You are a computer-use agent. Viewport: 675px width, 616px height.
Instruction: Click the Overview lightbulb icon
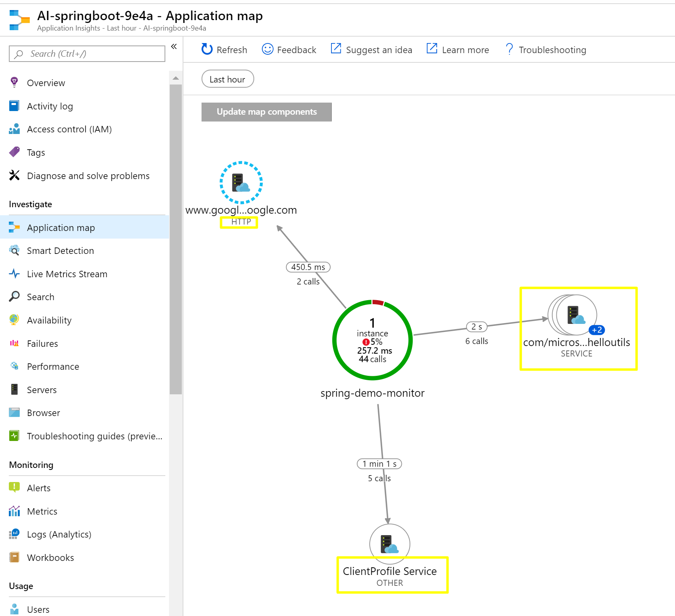[x=14, y=82]
